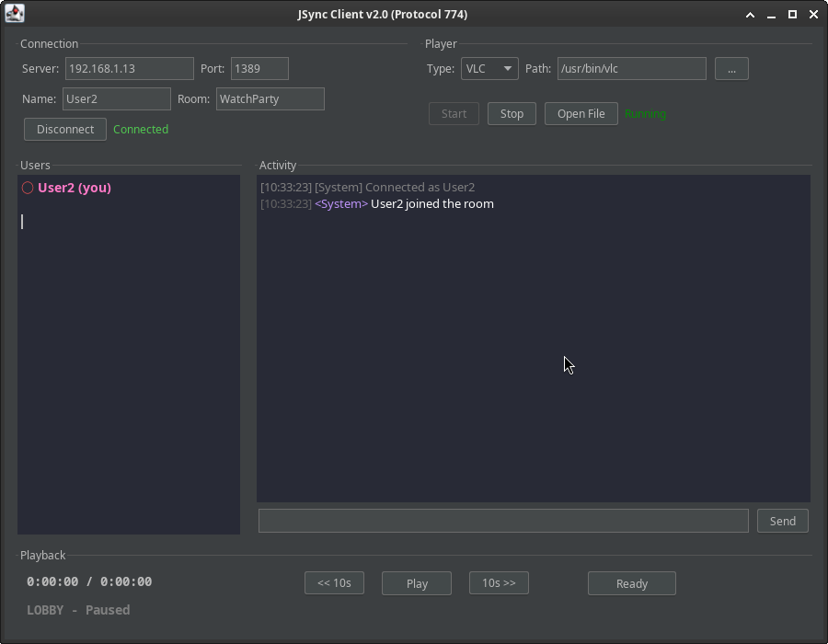
Task: Click the Open File button
Action: click(581, 113)
